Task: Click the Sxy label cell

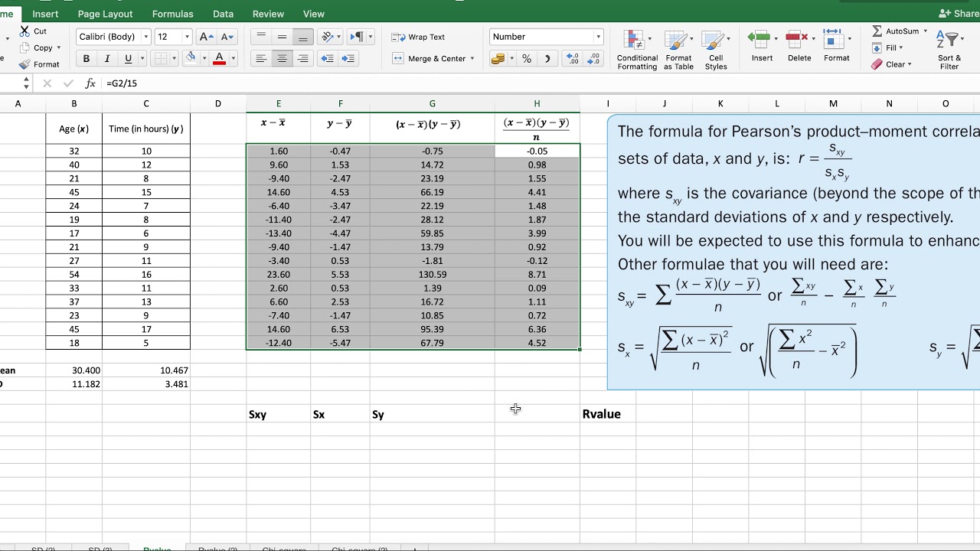Action: (278, 414)
